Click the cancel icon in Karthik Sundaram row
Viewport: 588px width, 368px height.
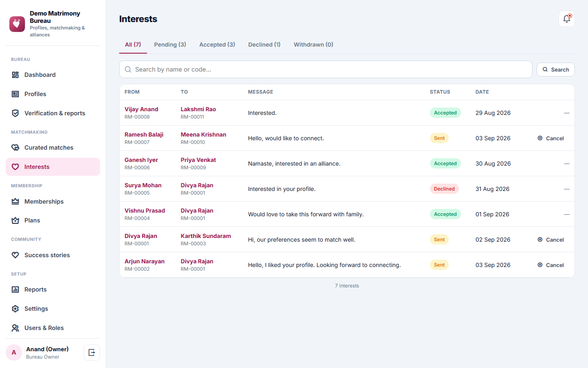pos(540,240)
